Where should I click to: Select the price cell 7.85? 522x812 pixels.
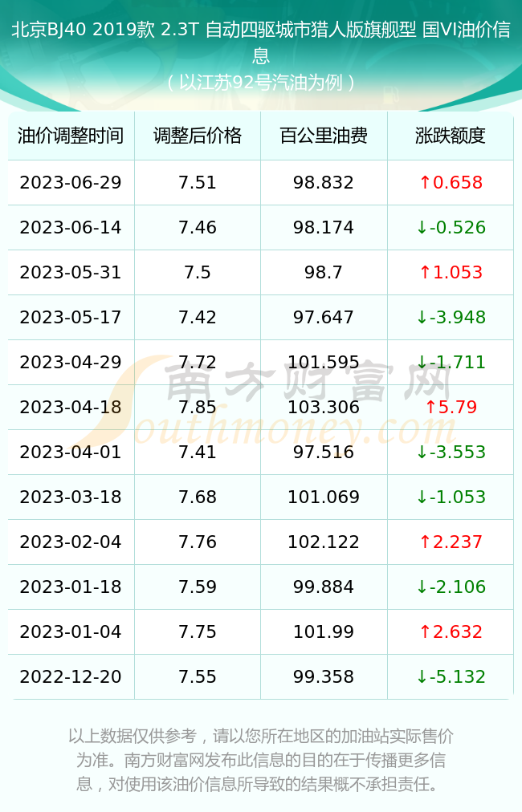[198, 407]
